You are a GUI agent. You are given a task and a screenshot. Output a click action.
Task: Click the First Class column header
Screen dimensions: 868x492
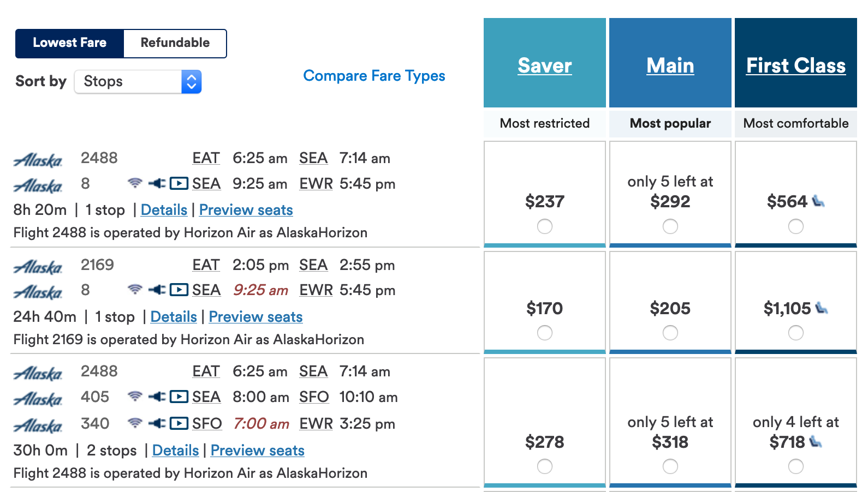pyautogui.click(x=795, y=65)
